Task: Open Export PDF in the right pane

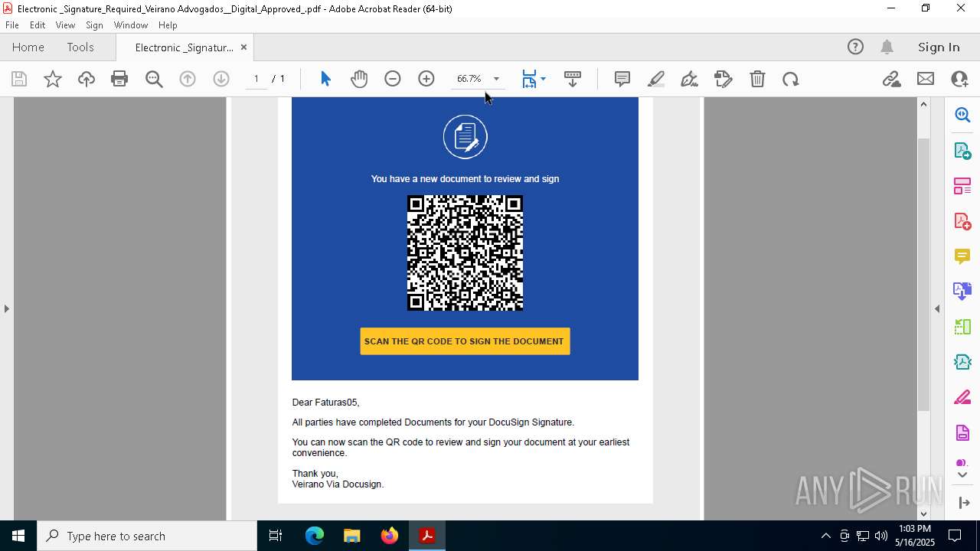Action: pyautogui.click(x=962, y=150)
